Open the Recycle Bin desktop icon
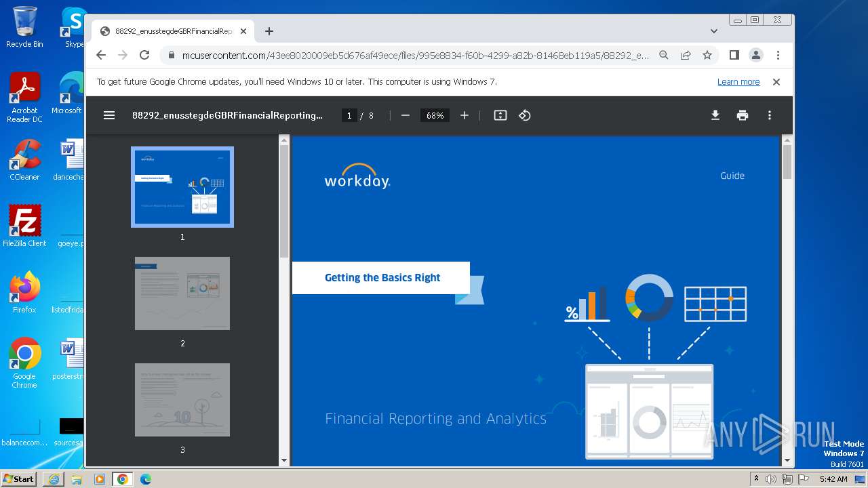Screen dimensions: 868x488 (x=24, y=27)
